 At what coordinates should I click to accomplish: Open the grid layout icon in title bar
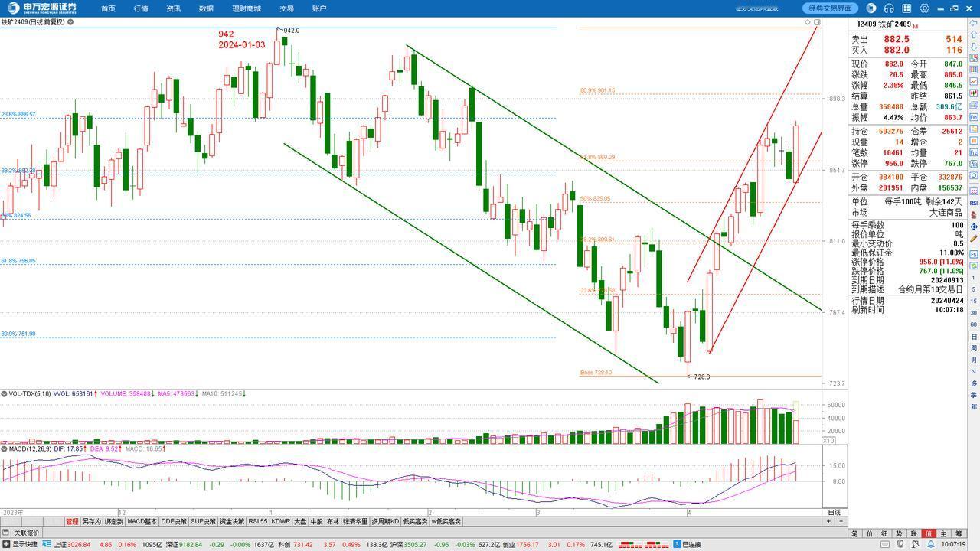pyautogui.click(x=907, y=8)
